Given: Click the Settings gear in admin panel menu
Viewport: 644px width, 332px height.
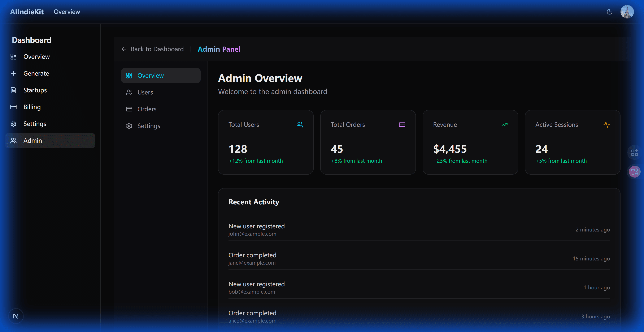Looking at the screenshot, I should coord(129,126).
